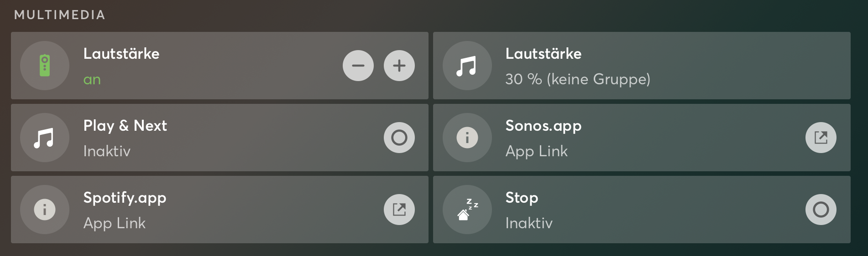
Task: Click music note icon beside 30 % volume
Action: coord(467,66)
